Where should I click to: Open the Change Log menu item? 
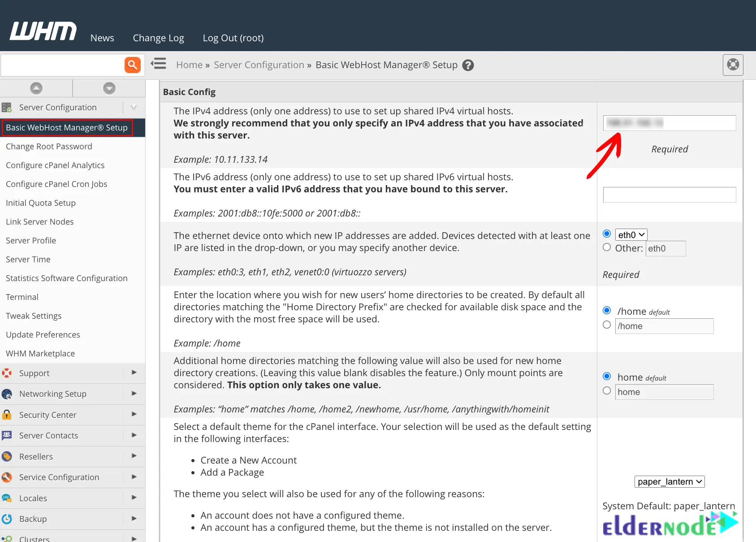(x=158, y=38)
